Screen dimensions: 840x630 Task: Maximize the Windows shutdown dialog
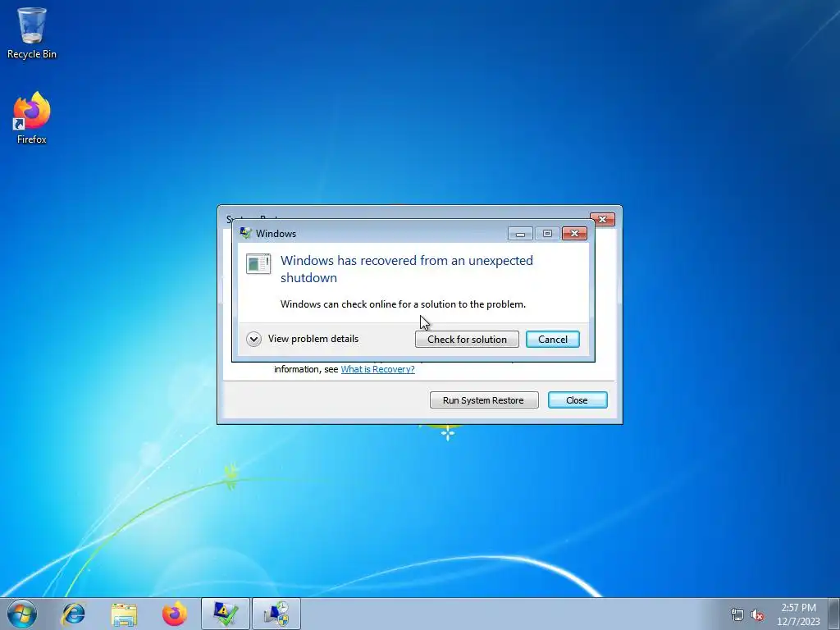pyautogui.click(x=547, y=234)
